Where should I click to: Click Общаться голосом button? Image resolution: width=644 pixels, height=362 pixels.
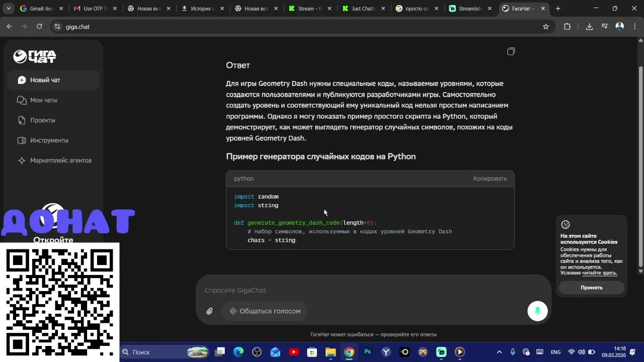pos(265,311)
